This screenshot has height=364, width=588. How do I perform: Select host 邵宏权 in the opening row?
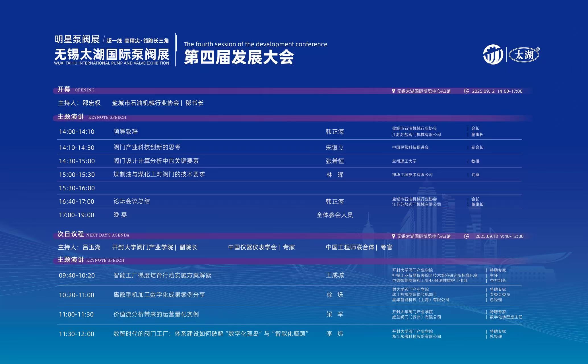coord(91,103)
